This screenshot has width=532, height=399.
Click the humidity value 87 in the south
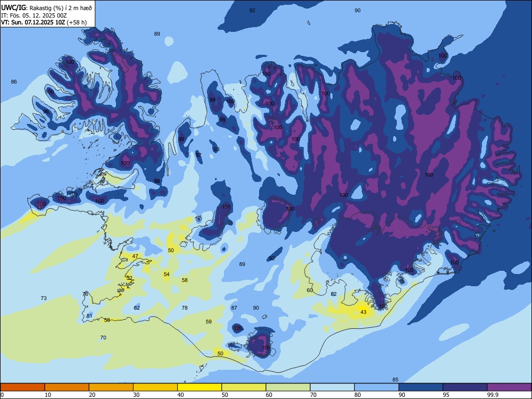tap(234, 307)
